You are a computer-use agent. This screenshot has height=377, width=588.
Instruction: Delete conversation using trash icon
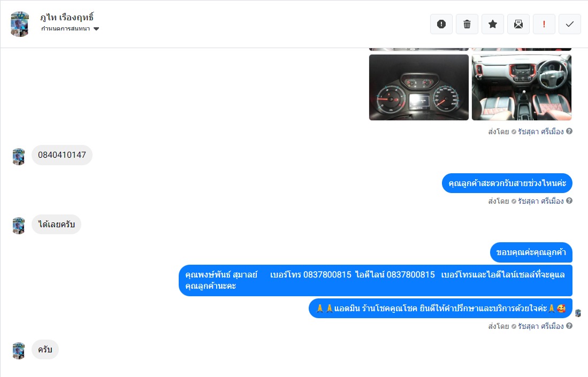[467, 25]
